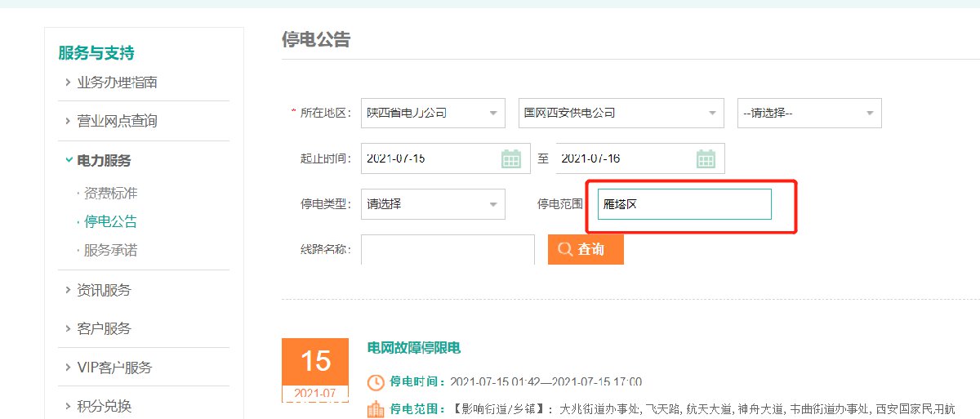Open 停电类型 type dropdown
This screenshot has width=980, height=419.
tap(433, 204)
